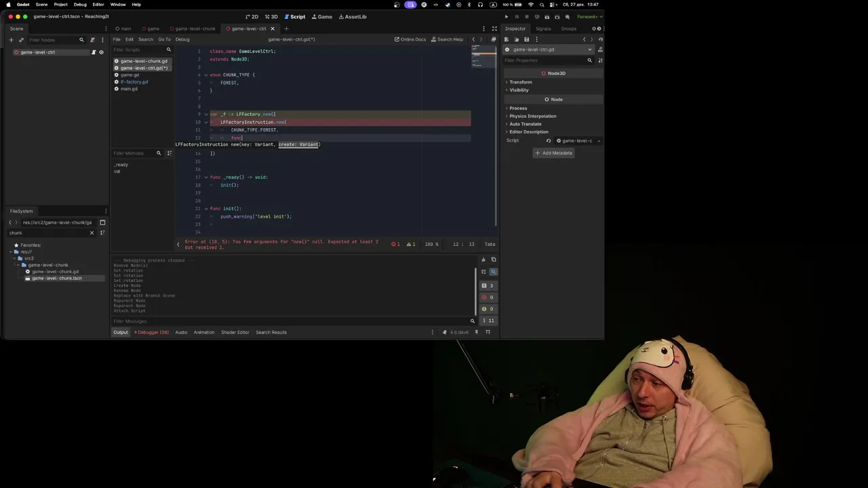Expand the Auto Translate section
This screenshot has height=488, width=868.
point(525,124)
